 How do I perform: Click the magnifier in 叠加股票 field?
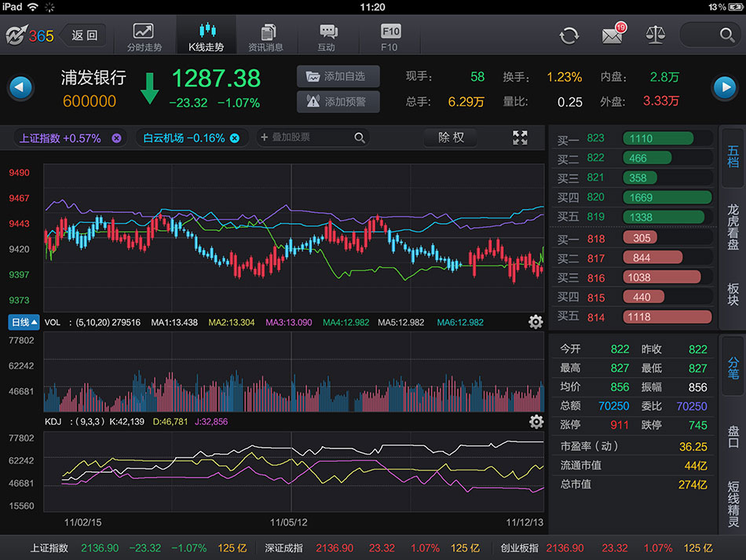[360, 138]
